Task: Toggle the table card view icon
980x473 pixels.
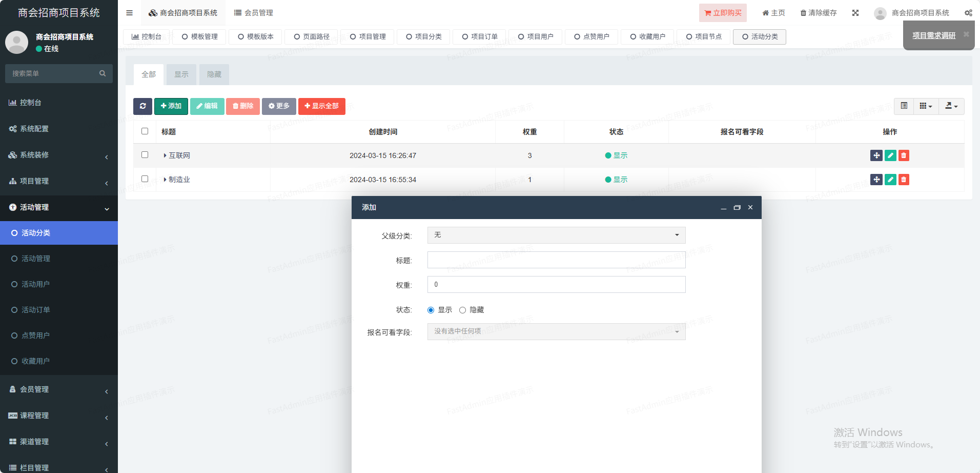Action: [904, 106]
